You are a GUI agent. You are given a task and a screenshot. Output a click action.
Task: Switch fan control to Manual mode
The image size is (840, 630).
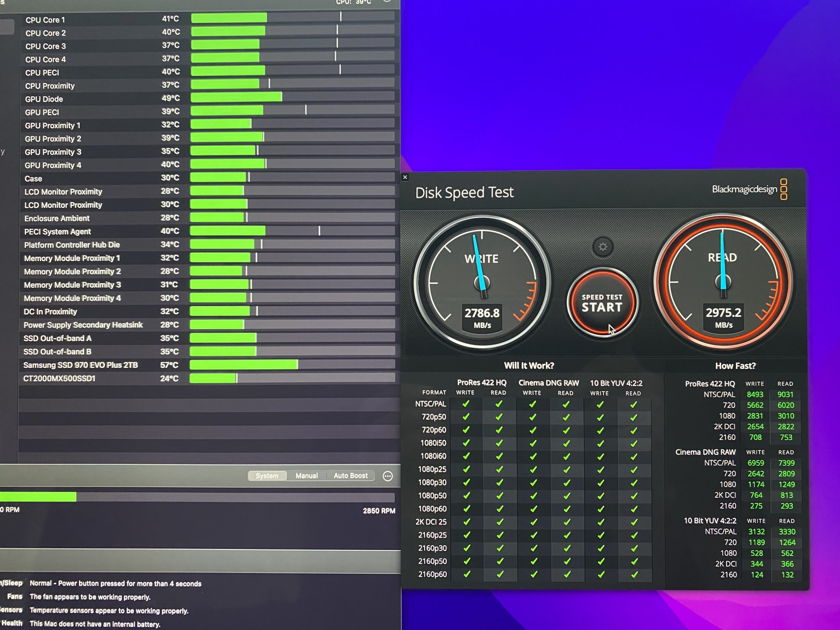(307, 475)
